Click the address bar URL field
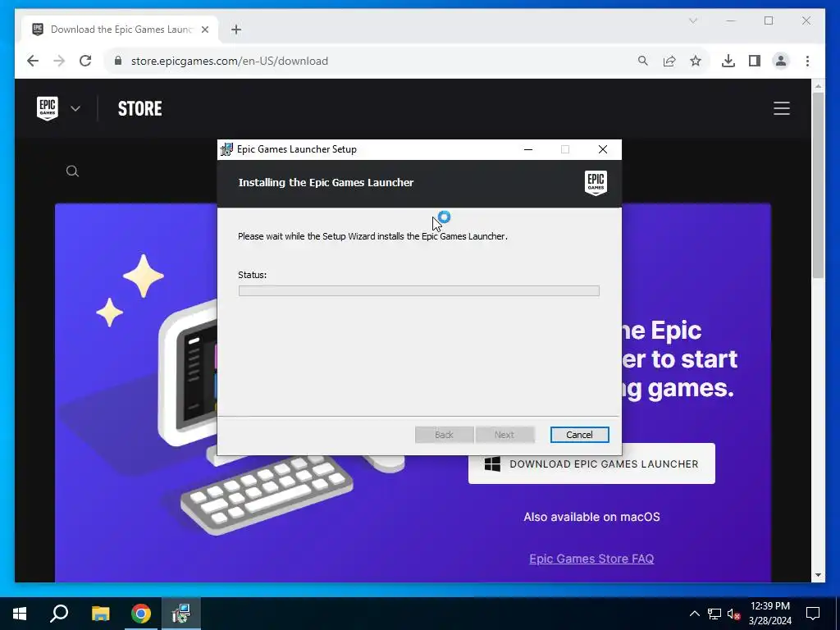Screen dimensions: 840x630 tap(370, 61)
